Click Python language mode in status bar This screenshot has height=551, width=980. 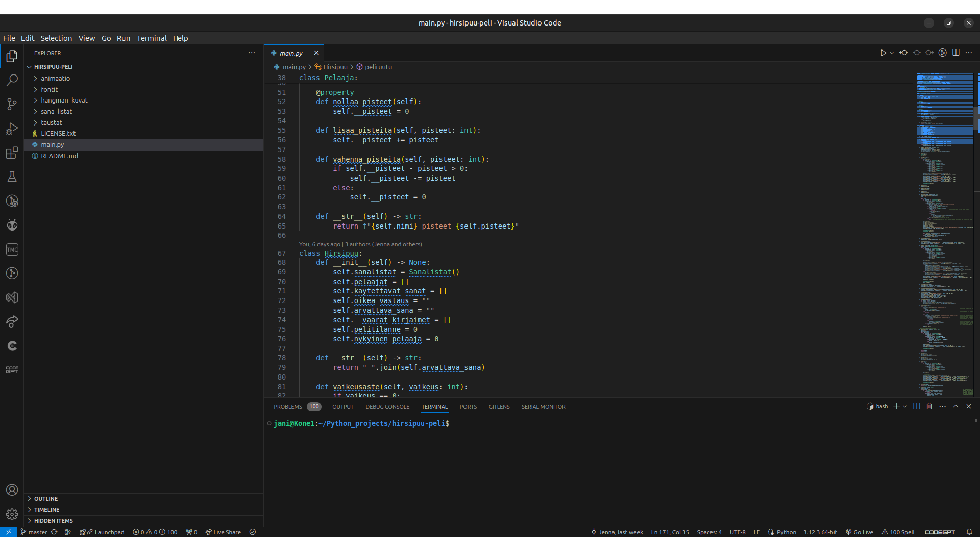786,532
